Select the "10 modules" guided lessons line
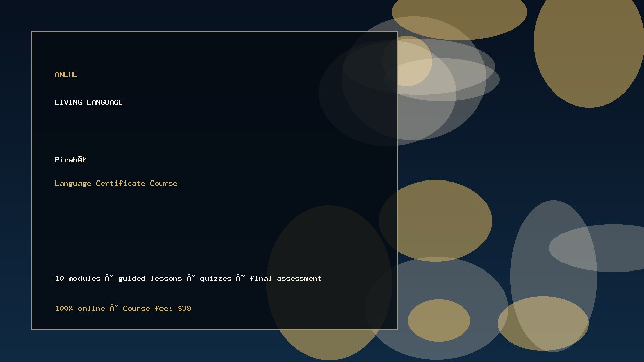Image resolution: width=644 pixels, height=362 pixels. 189,278
